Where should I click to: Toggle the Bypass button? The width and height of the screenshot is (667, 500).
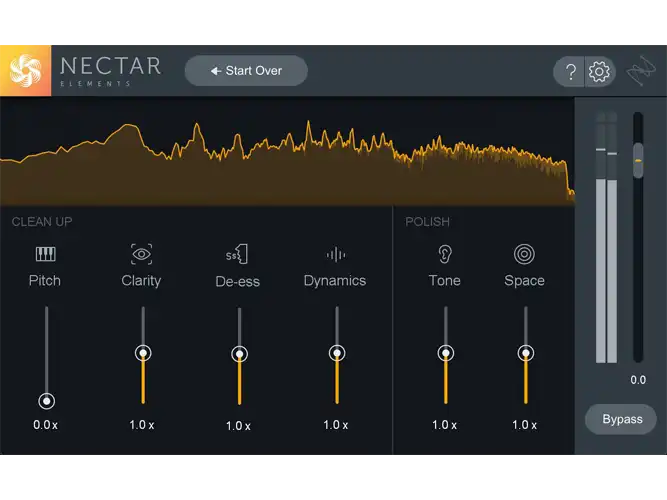pyautogui.click(x=621, y=419)
